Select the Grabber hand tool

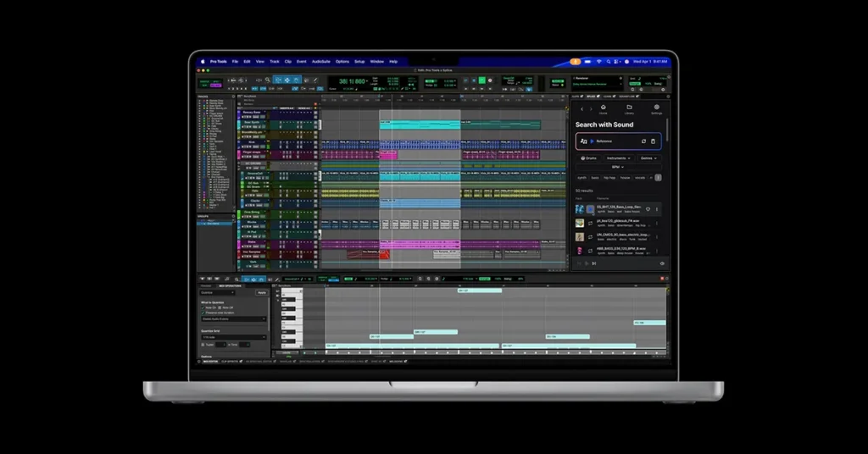tap(295, 80)
